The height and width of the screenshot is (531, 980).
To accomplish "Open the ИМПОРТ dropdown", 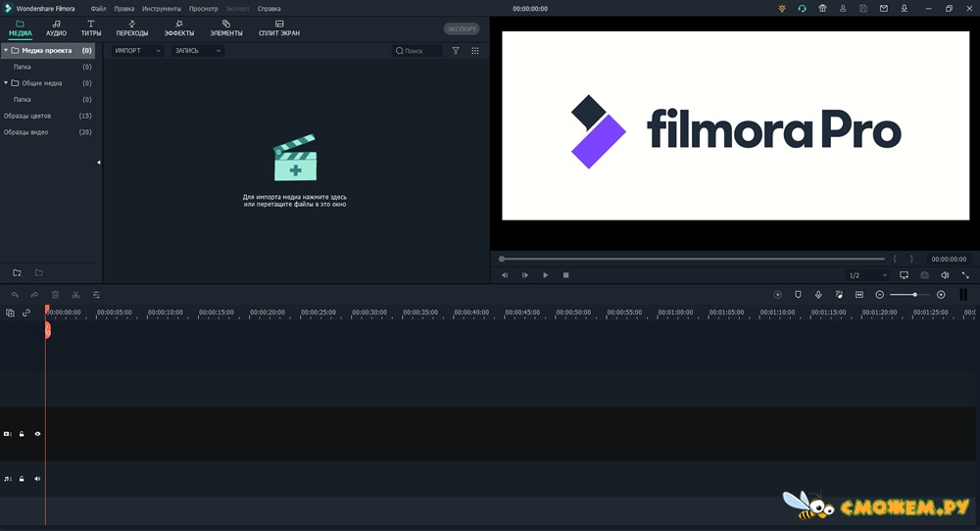I will click(x=137, y=51).
